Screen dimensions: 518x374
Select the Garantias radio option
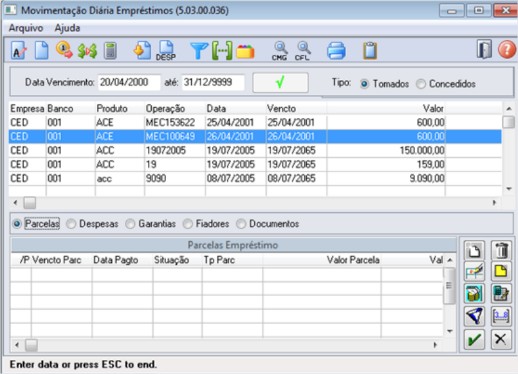click(x=130, y=224)
